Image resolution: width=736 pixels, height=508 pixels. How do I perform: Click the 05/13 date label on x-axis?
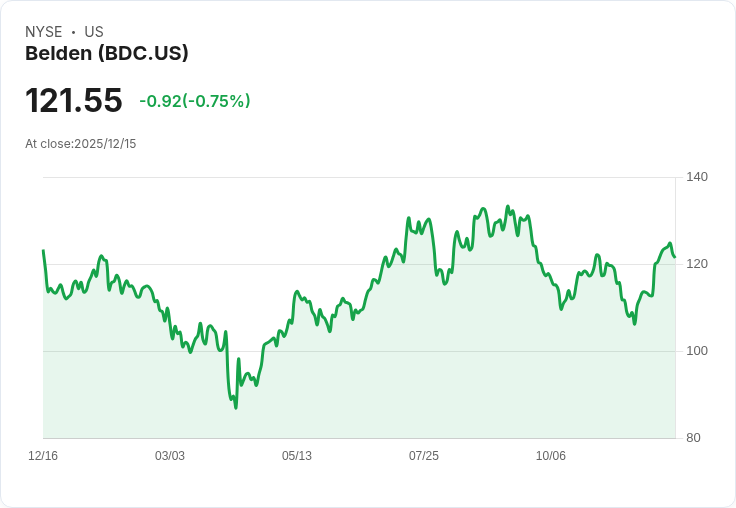(x=297, y=455)
